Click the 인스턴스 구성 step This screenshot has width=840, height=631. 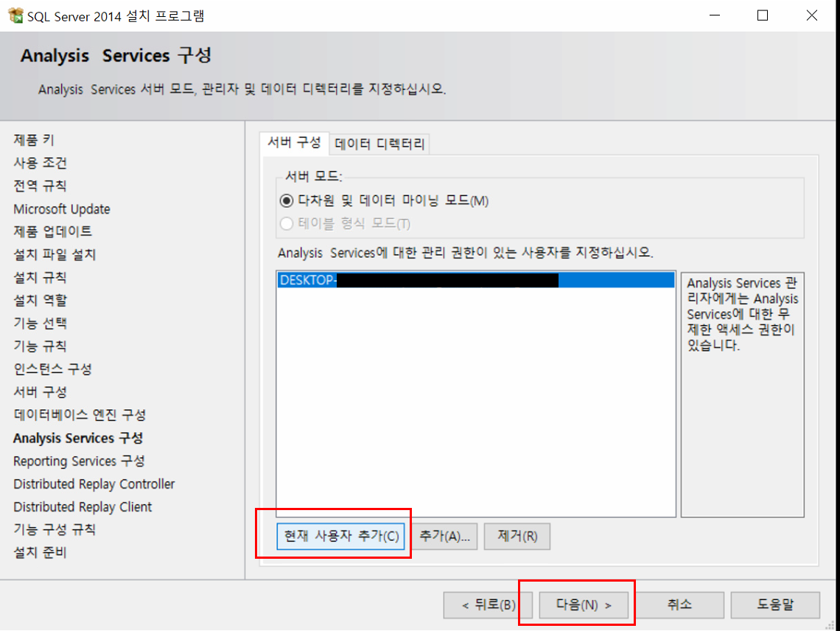(x=52, y=369)
